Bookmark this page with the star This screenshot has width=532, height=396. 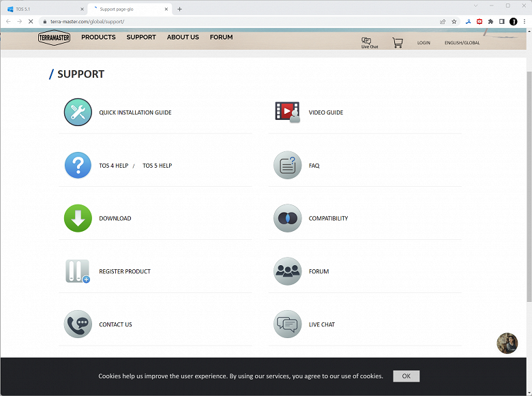(454, 21)
